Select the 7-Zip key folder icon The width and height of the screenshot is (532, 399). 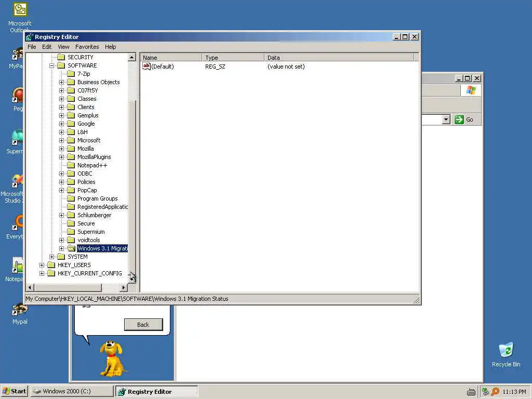coord(71,74)
